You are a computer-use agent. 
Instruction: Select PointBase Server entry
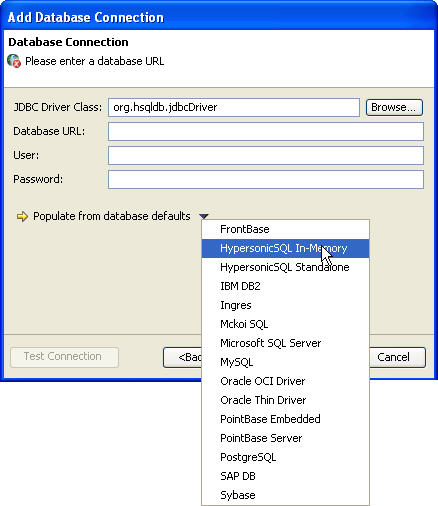tap(285, 438)
